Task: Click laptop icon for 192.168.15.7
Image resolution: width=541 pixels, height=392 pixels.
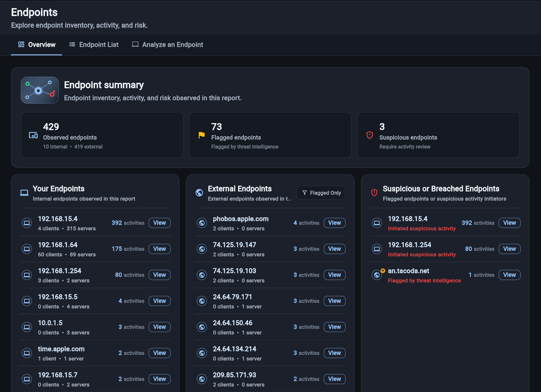Action: pos(27,379)
